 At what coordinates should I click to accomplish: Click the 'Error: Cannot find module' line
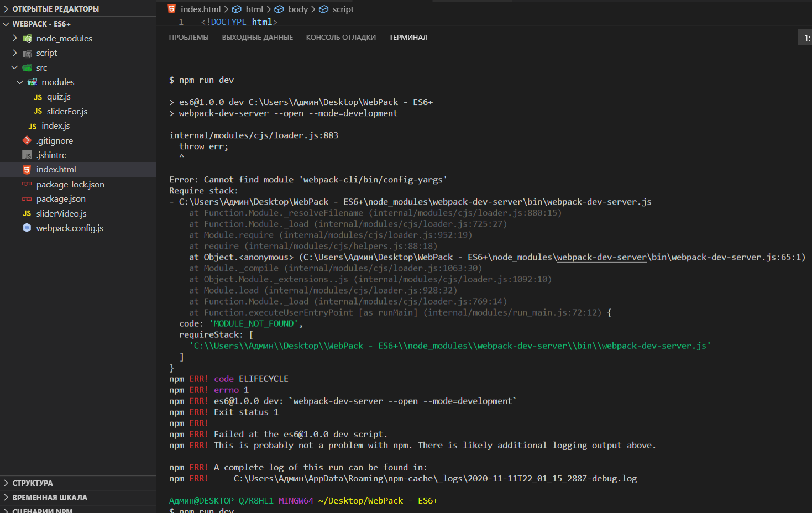(308, 180)
